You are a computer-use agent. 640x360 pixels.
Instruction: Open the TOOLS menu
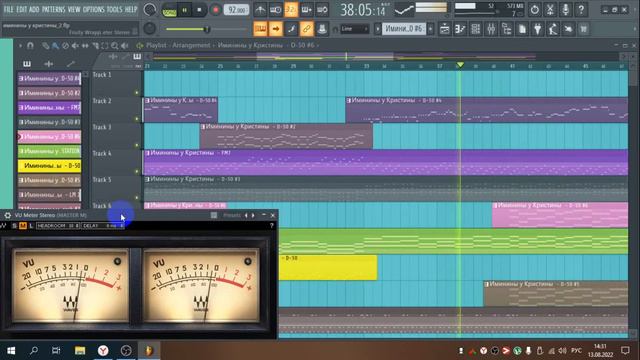114,9
